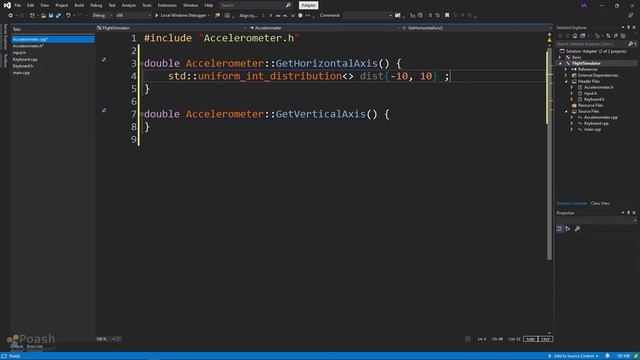Viewport: 640px width, 360px height.
Task: Click Solution Explorer home icon
Action: 575,36
